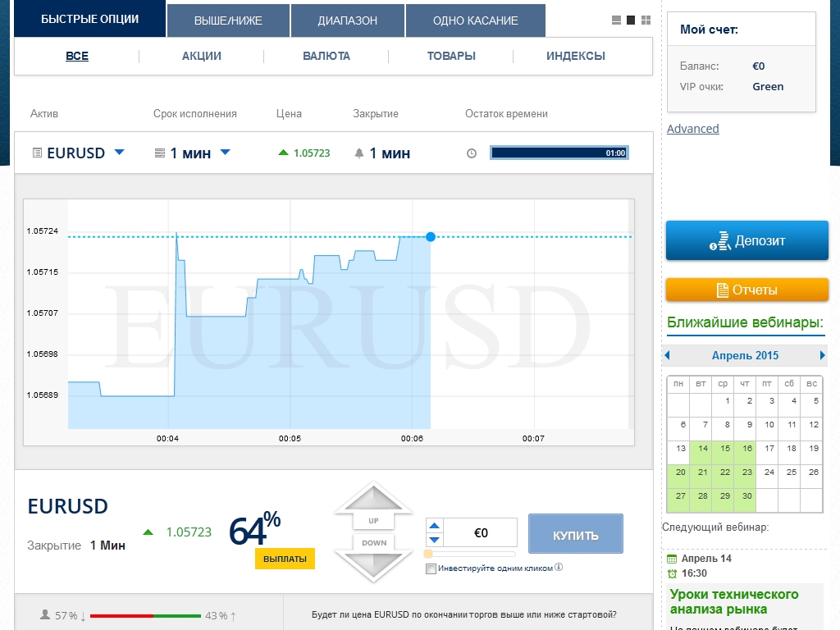Increase investment amount with up stepper
The height and width of the screenshot is (630, 840).
pos(435,526)
